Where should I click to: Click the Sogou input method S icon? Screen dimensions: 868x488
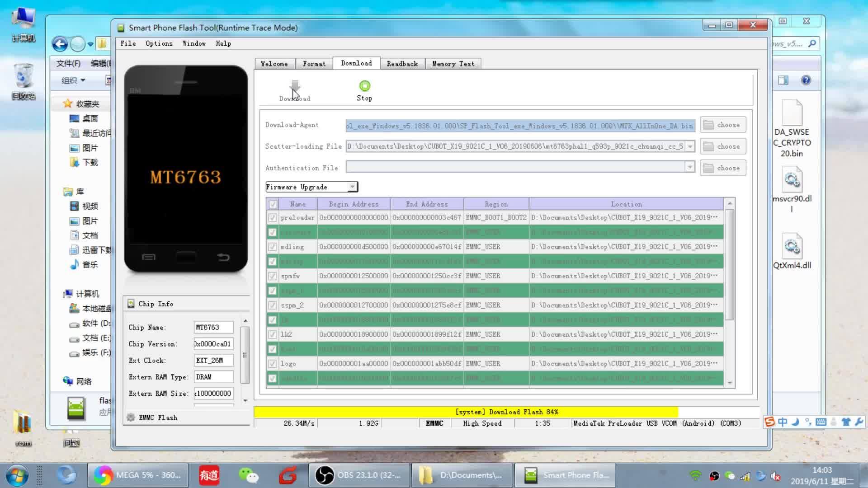pos(769,422)
